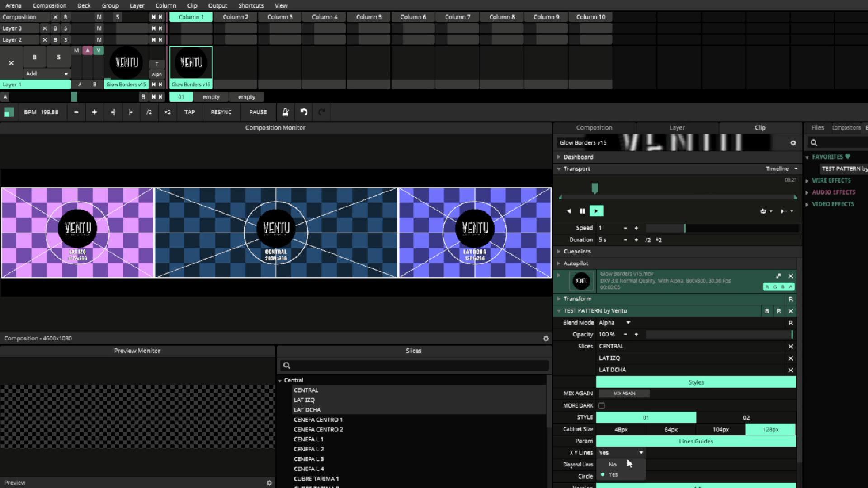The image size is (868, 488).
Task: Pause clip playback in Transport
Action: [x=582, y=211]
